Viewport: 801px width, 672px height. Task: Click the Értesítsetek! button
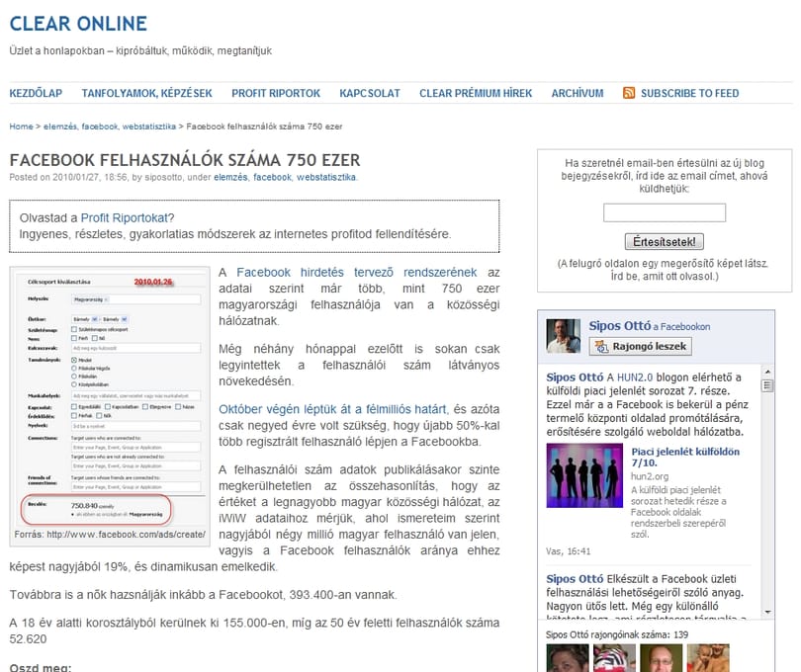(665, 241)
